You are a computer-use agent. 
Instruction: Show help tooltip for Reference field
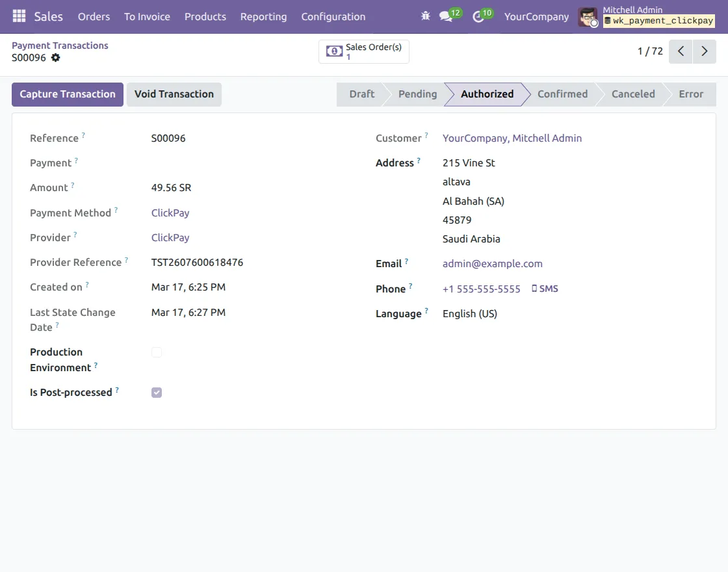[x=84, y=135]
